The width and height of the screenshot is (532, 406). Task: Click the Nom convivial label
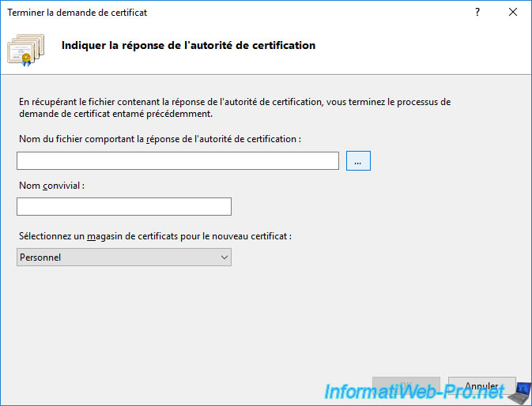pos(51,186)
